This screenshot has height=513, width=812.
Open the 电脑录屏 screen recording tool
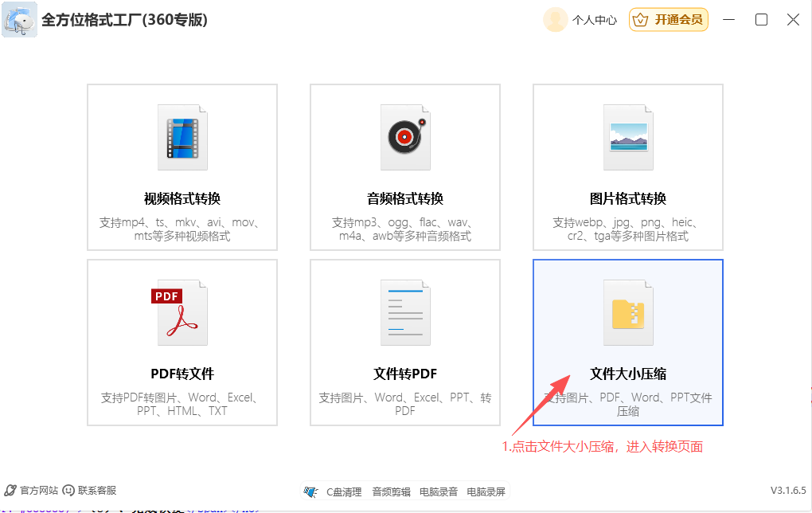pyautogui.click(x=486, y=491)
